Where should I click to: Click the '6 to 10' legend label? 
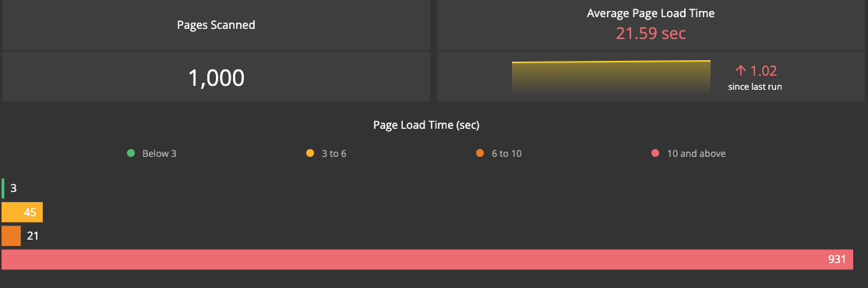click(506, 154)
